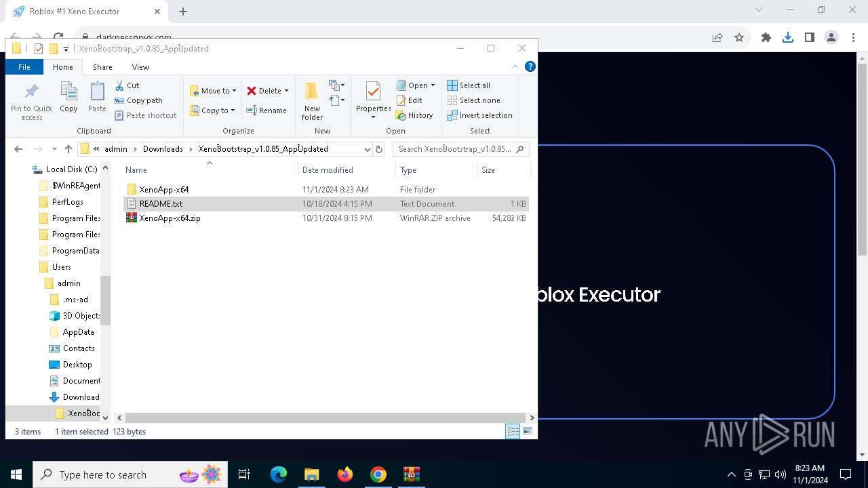This screenshot has height=488, width=868.
Task: Open WinRAR from the taskbar
Action: (x=411, y=474)
